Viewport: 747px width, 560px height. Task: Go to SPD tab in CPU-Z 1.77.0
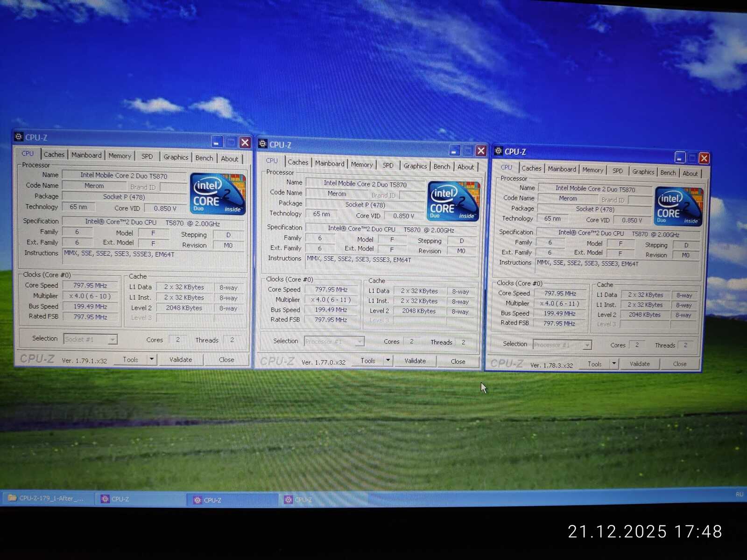point(388,165)
